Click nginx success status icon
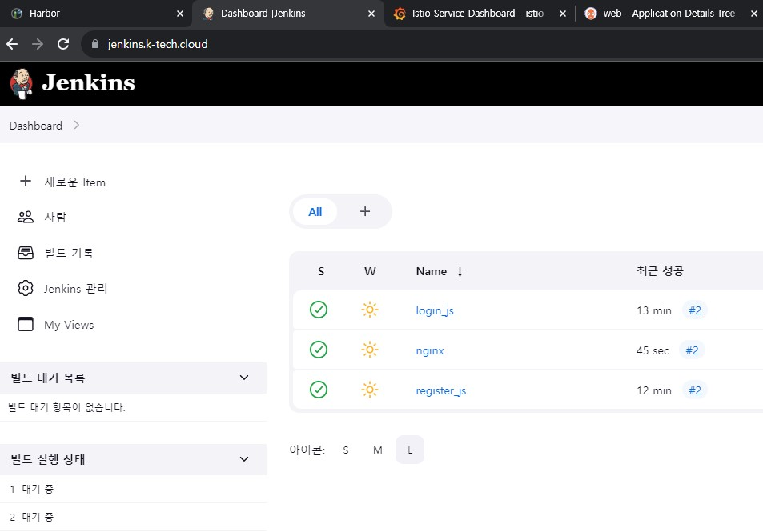The image size is (763, 532). [x=319, y=350]
